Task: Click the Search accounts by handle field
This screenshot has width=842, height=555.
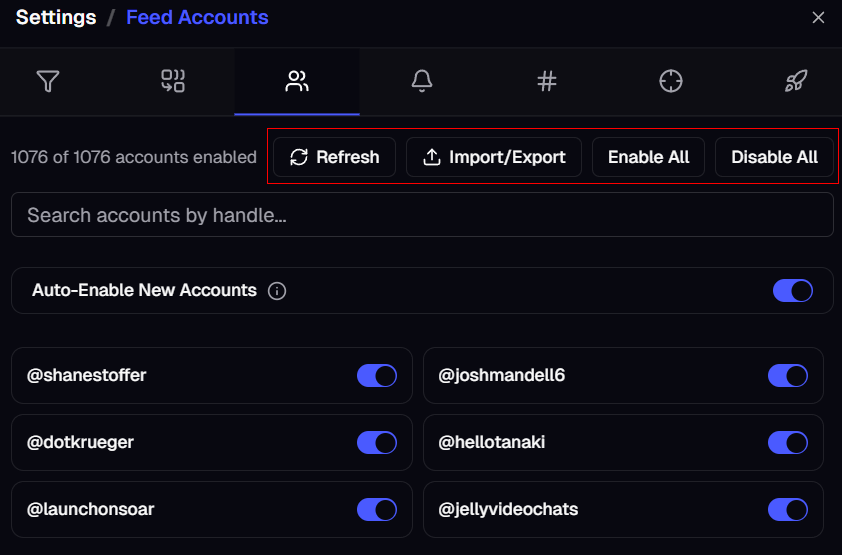Action: pyautogui.click(x=422, y=215)
